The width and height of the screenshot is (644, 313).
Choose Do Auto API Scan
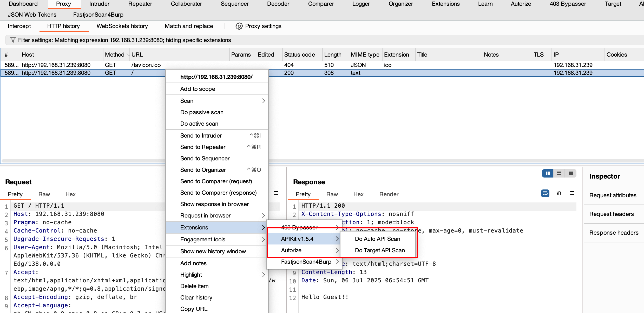[378, 239]
